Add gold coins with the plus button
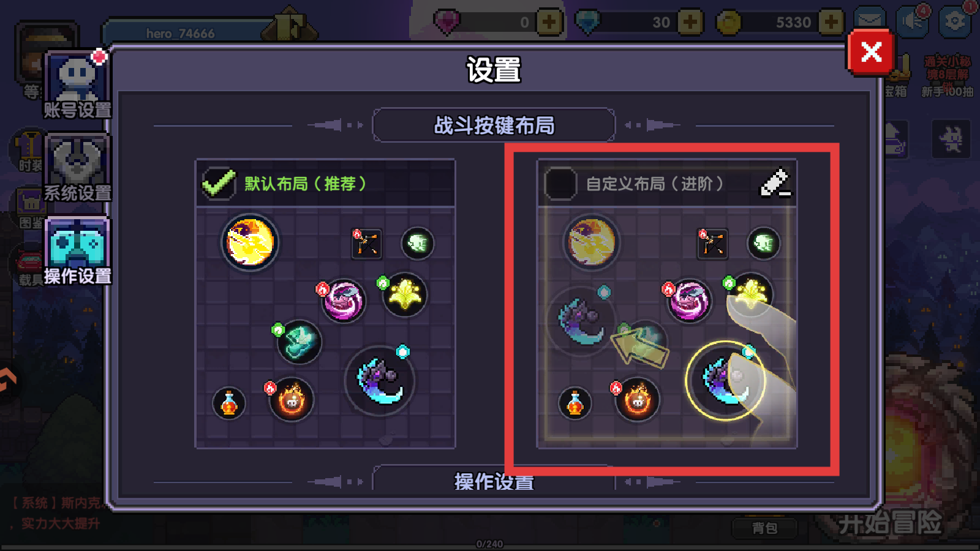The image size is (980, 551). pyautogui.click(x=831, y=23)
